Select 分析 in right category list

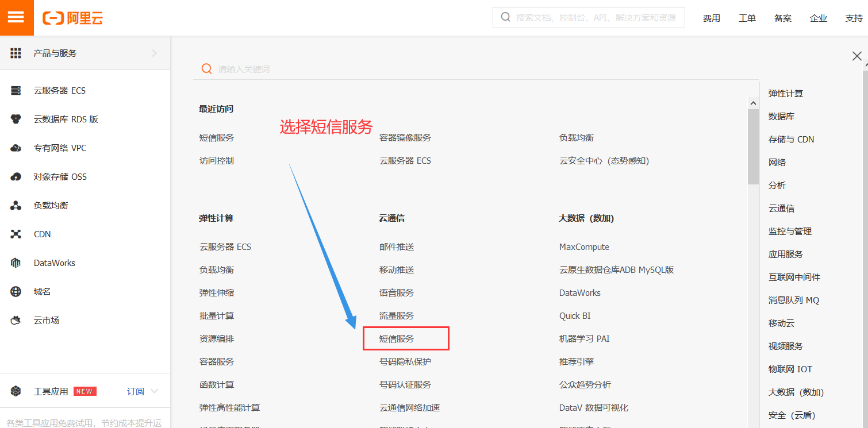(x=777, y=185)
